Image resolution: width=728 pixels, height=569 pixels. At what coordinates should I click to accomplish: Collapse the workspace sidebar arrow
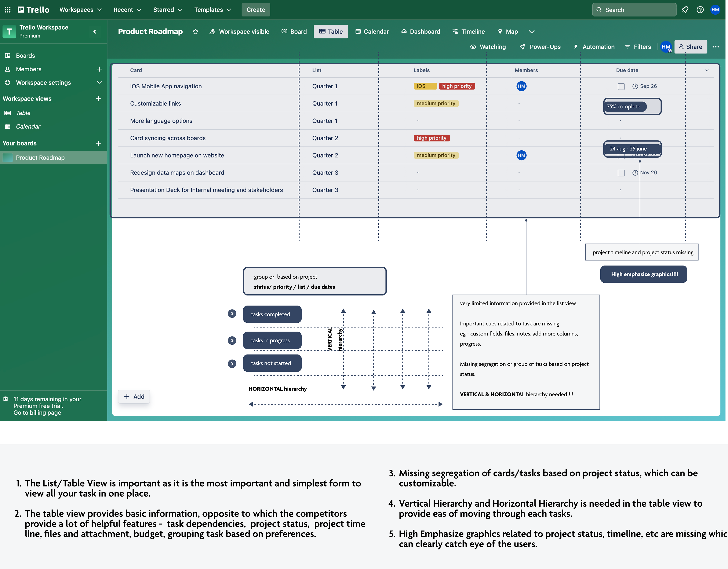(x=95, y=32)
